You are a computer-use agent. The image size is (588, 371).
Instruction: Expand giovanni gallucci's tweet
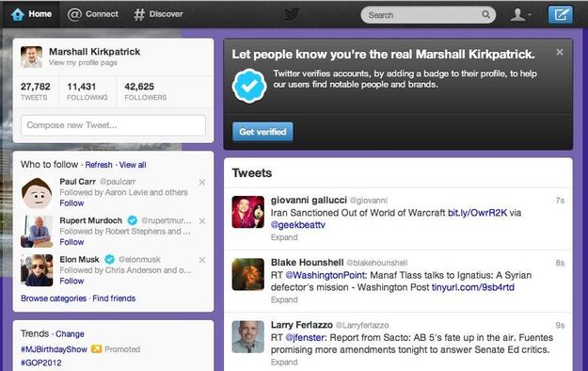(284, 237)
